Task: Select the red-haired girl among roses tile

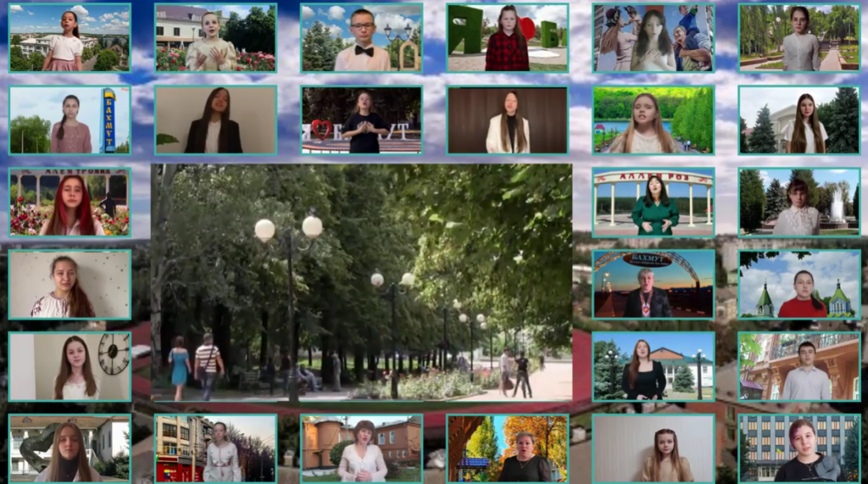Action: [x=69, y=202]
